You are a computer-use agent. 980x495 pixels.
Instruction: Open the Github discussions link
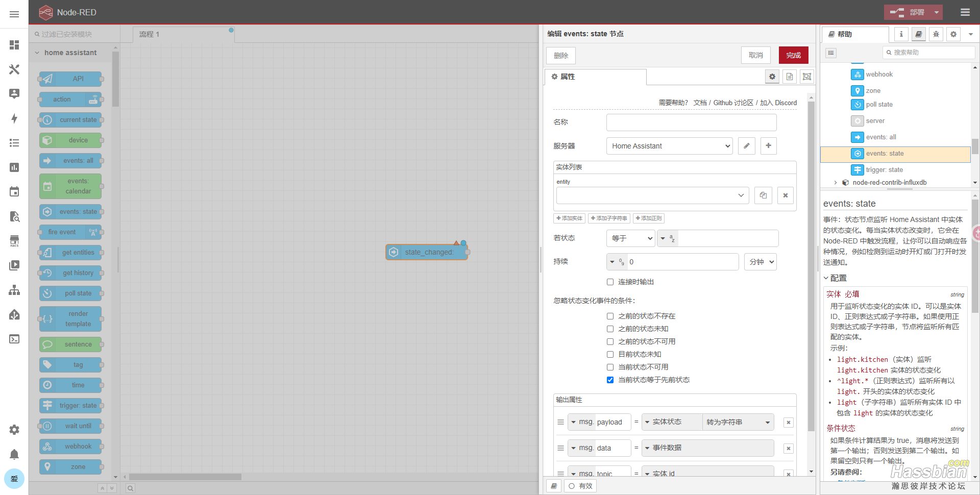click(x=733, y=103)
